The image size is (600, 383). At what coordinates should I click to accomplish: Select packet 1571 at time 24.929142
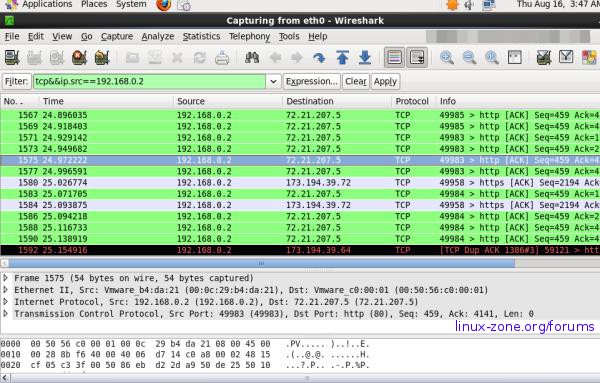click(300, 137)
